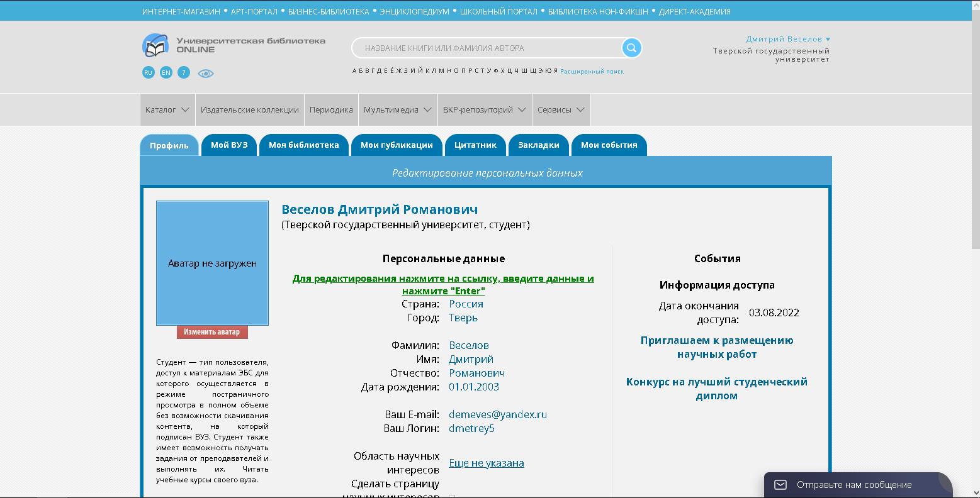Toggle visually impaired mode eye icon
Image resolution: width=980 pixels, height=498 pixels.
(206, 74)
